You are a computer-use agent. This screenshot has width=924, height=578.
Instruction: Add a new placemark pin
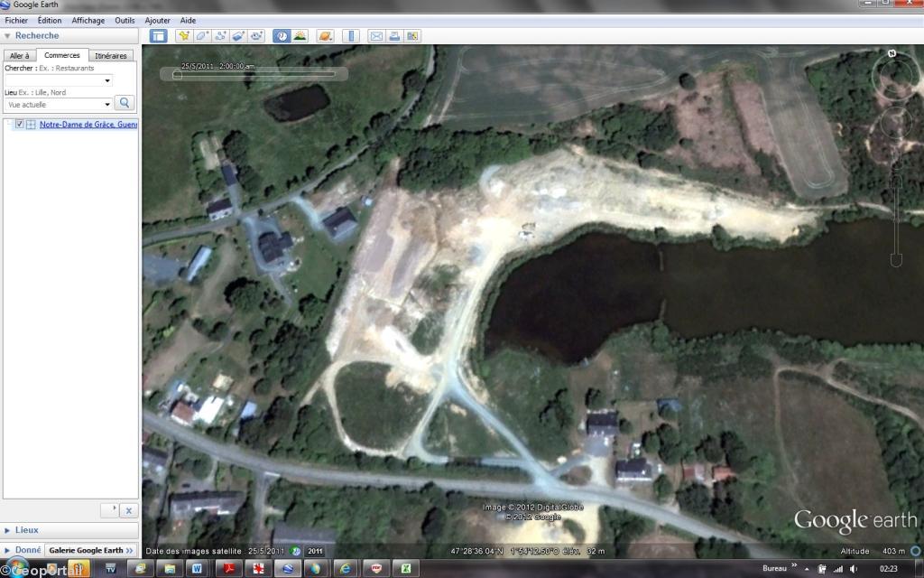(x=184, y=36)
